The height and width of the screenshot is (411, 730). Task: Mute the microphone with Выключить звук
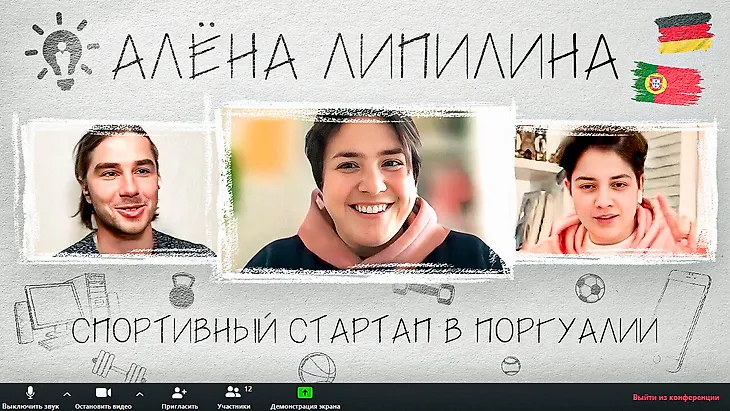click(30, 397)
